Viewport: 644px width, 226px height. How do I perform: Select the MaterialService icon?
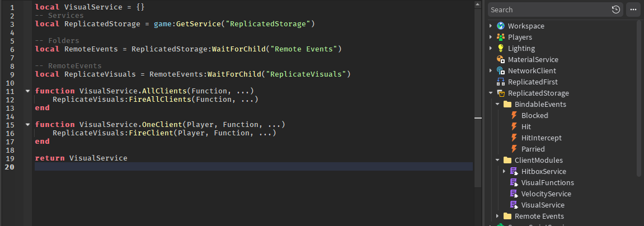coord(500,60)
